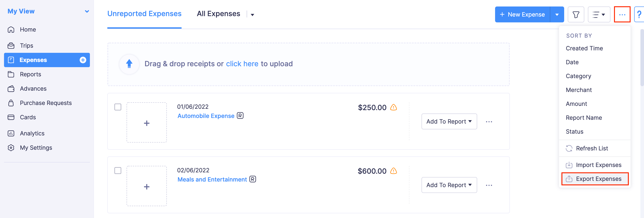This screenshot has height=218, width=644.
Task: Click the add expense plus on Expenses item
Action: tap(83, 60)
